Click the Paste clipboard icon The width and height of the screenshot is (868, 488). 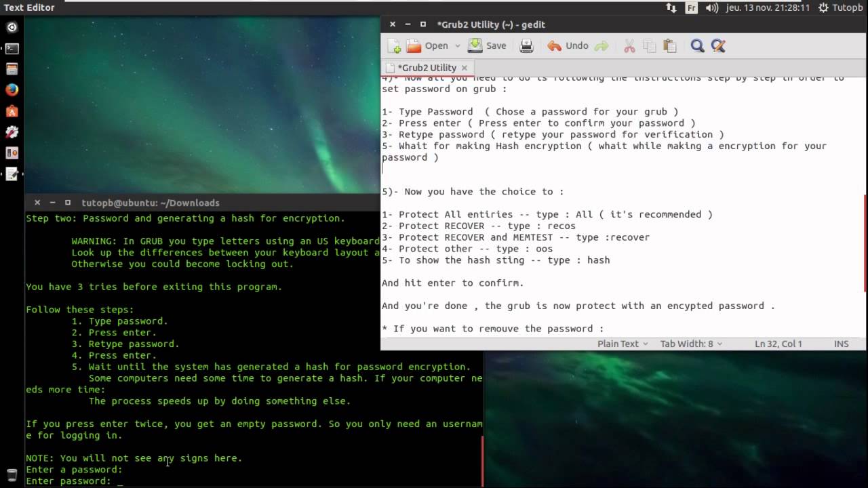[670, 46]
